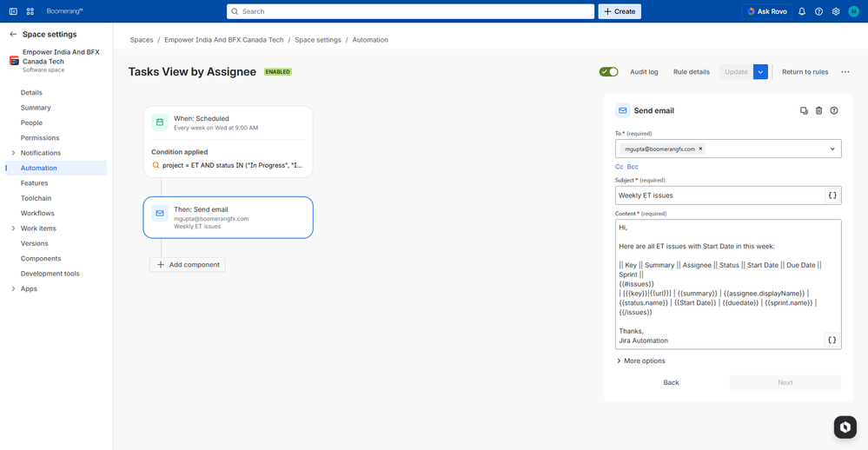Go to Spaces breadcrumb
This screenshot has width=868, height=450.
[141, 40]
